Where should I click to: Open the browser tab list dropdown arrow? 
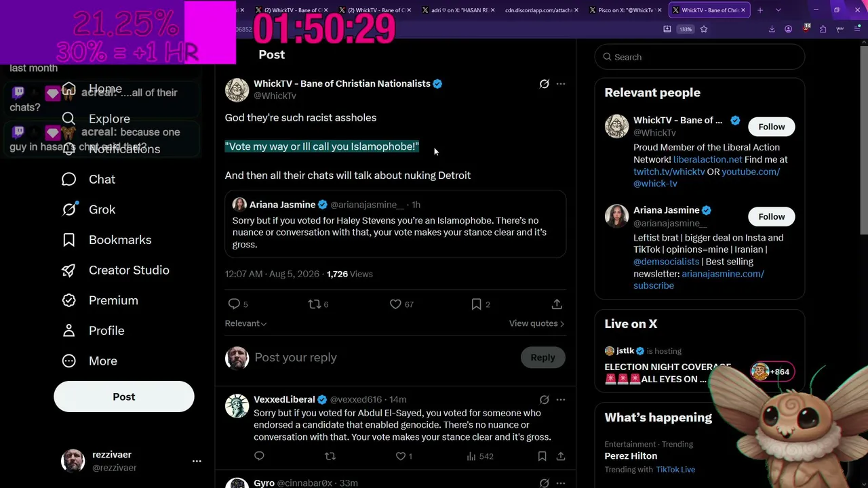click(778, 10)
